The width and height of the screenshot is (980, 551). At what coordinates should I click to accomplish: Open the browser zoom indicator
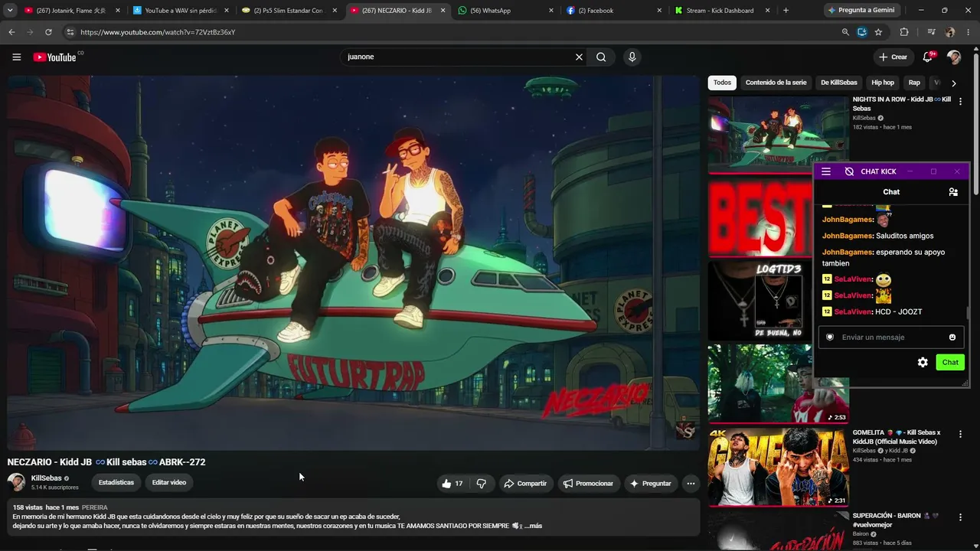tap(845, 32)
